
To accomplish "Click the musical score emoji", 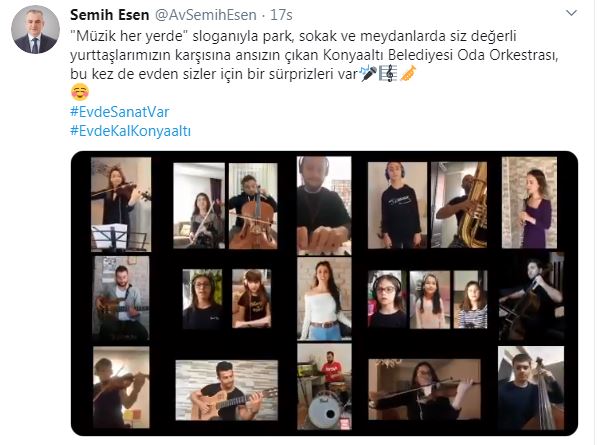I will click(x=388, y=73).
